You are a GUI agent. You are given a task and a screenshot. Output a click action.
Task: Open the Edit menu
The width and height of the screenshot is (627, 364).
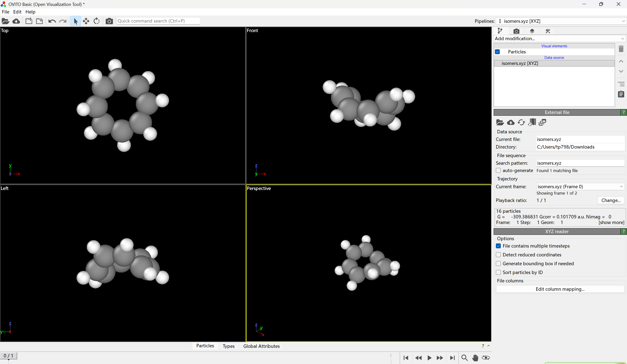17,12
